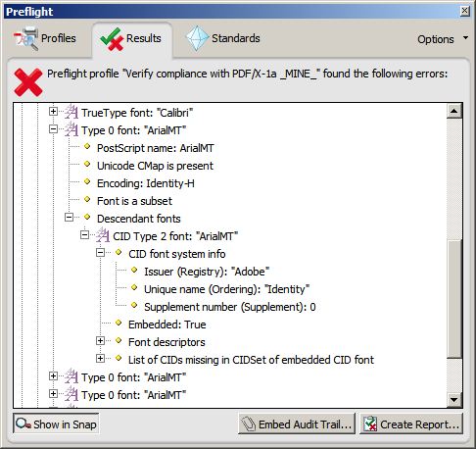
Task: Click the Results checkmark-and-cross icon
Action: 112,39
